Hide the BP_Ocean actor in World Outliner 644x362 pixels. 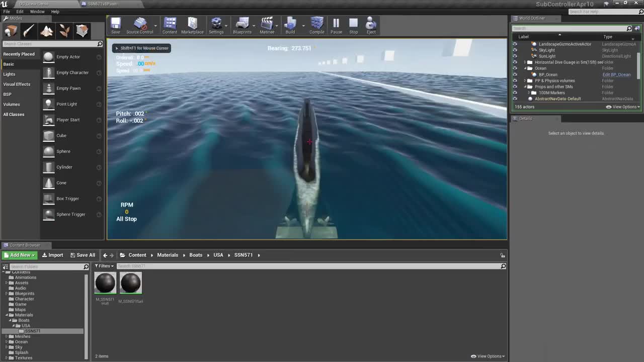point(514,74)
